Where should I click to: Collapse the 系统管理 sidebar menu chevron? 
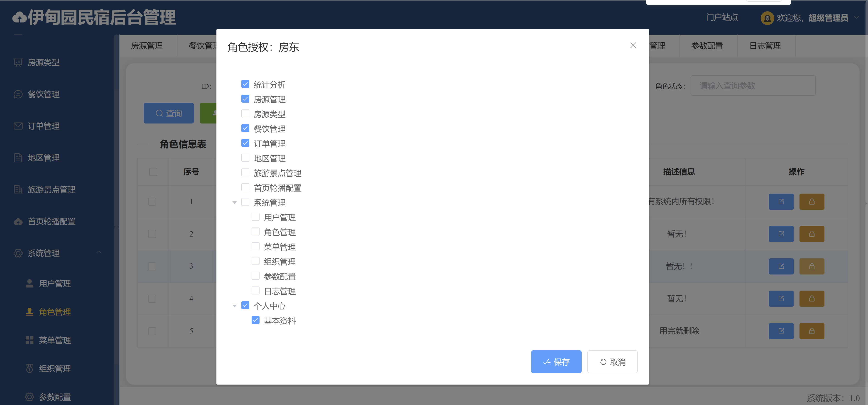pyautogui.click(x=99, y=252)
